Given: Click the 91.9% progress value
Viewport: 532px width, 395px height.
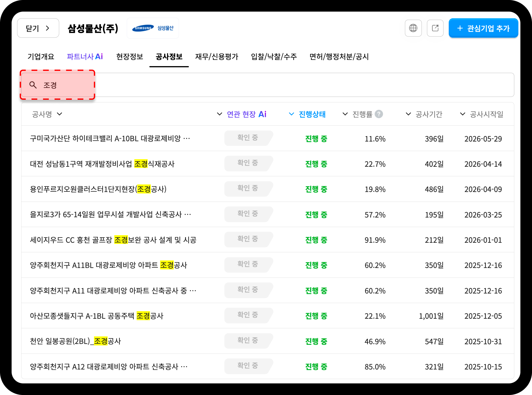Looking at the screenshot, I should tap(375, 240).
